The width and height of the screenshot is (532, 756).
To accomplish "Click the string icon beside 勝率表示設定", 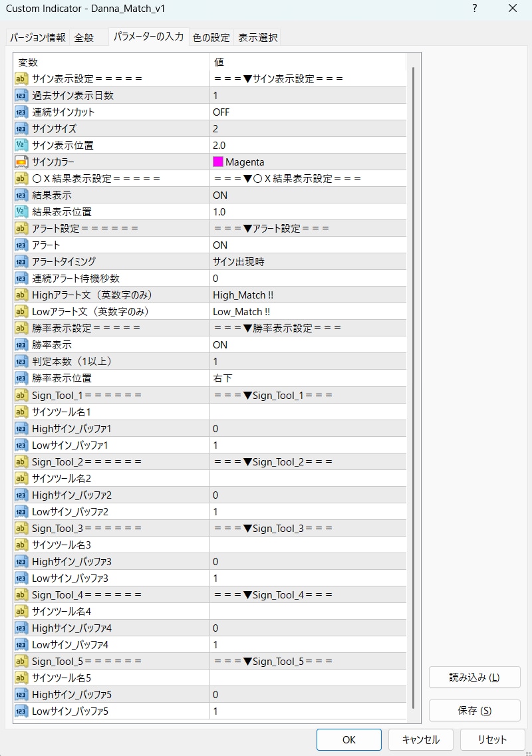I will (21, 328).
